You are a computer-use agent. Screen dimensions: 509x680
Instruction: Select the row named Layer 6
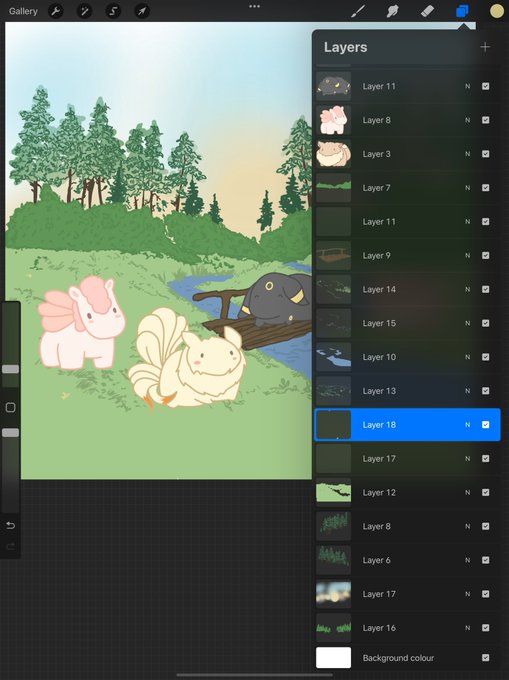[x=407, y=560]
